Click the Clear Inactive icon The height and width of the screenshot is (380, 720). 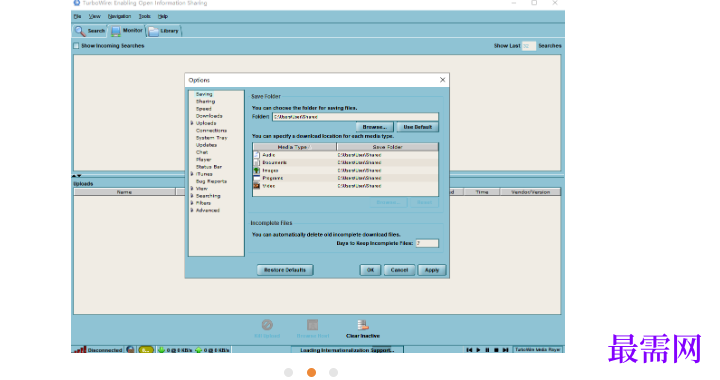point(363,325)
